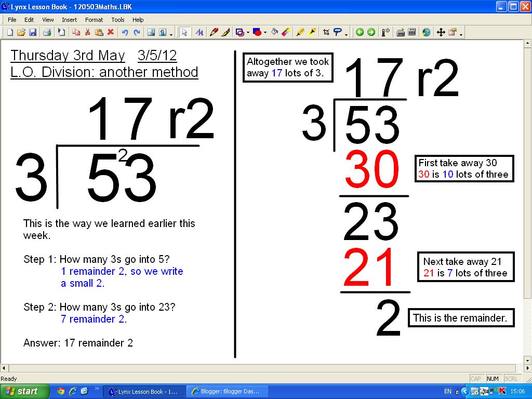Image resolution: width=532 pixels, height=399 pixels.
Task: Select the pointer arrow tool
Action: point(184,32)
